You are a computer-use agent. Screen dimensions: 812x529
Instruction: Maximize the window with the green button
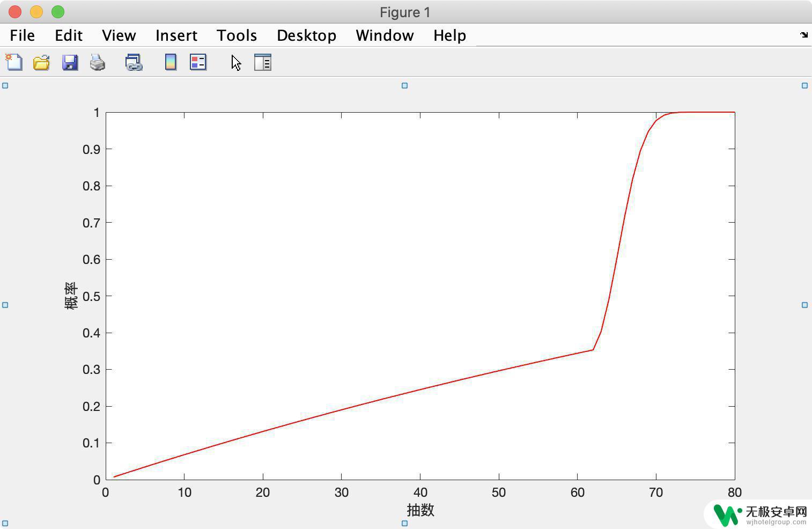click(58, 11)
